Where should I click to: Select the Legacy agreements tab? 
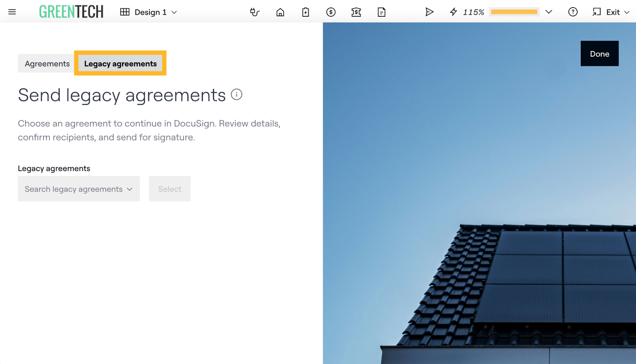pyautogui.click(x=120, y=64)
